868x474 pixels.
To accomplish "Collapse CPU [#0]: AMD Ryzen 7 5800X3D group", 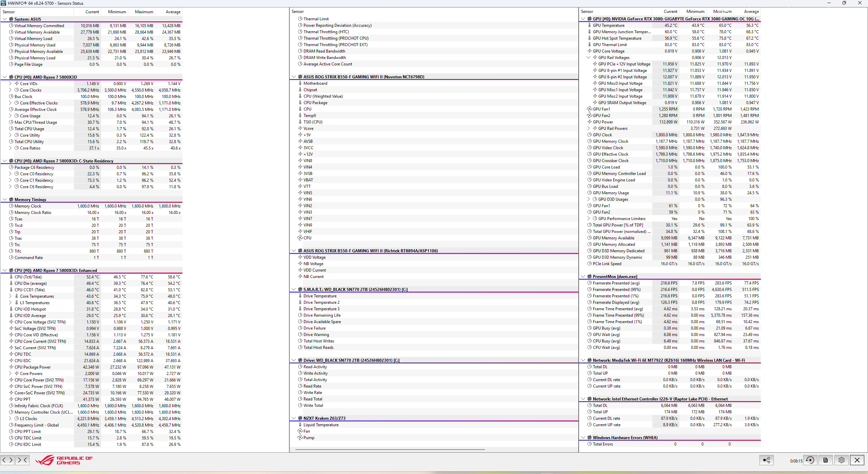I will [5, 77].
